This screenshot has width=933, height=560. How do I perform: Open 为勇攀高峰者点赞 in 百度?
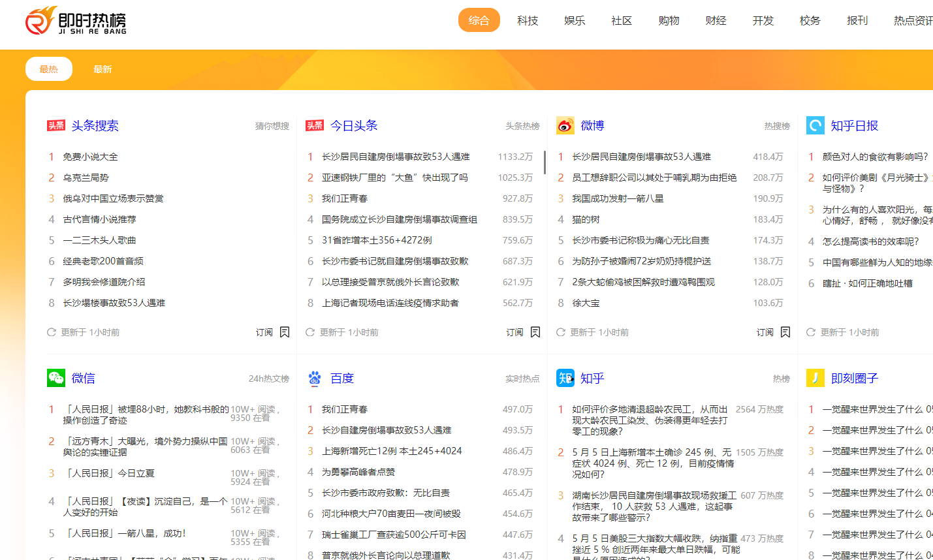pos(358,472)
